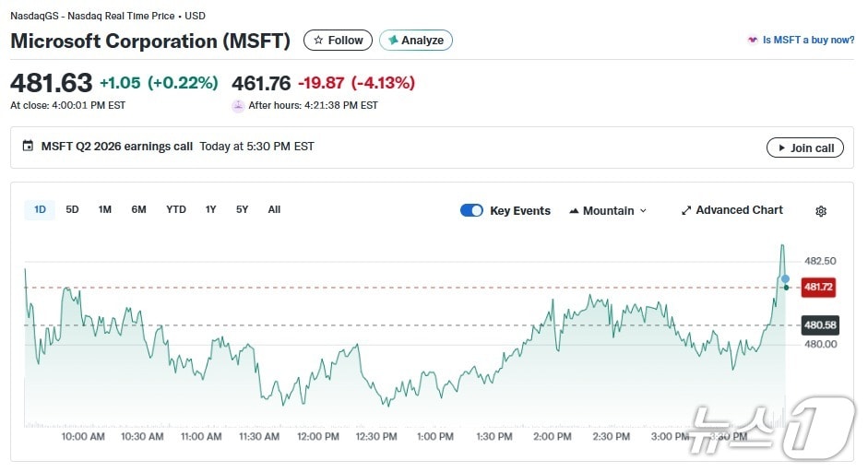Click the after-hours moon icon

(x=238, y=105)
